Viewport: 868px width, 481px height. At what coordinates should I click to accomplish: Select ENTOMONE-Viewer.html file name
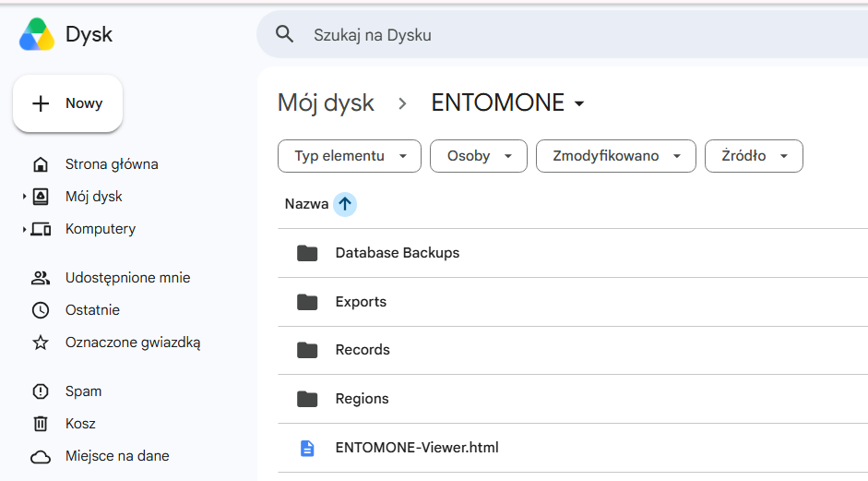pos(417,448)
